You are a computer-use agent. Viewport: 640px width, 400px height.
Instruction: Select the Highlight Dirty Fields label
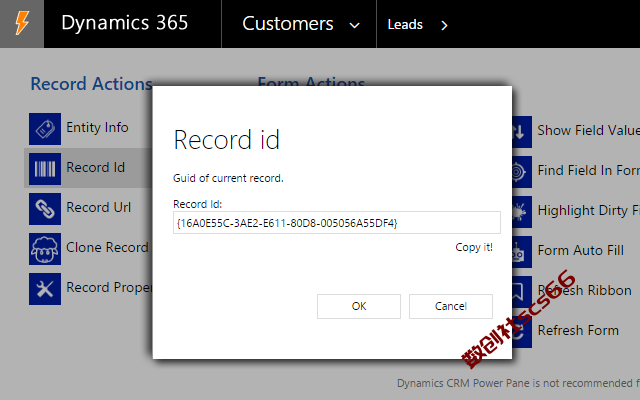click(589, 211)
